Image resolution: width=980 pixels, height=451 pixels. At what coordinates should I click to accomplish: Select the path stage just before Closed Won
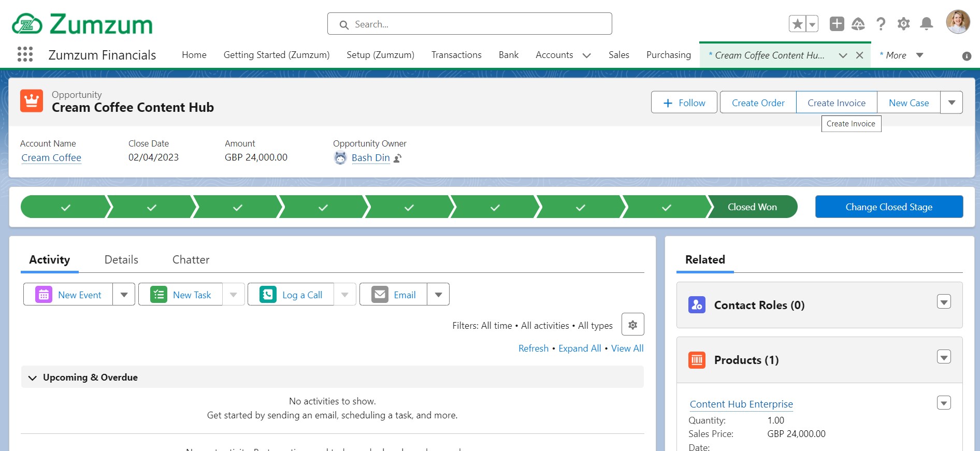(x=667, y=207)
